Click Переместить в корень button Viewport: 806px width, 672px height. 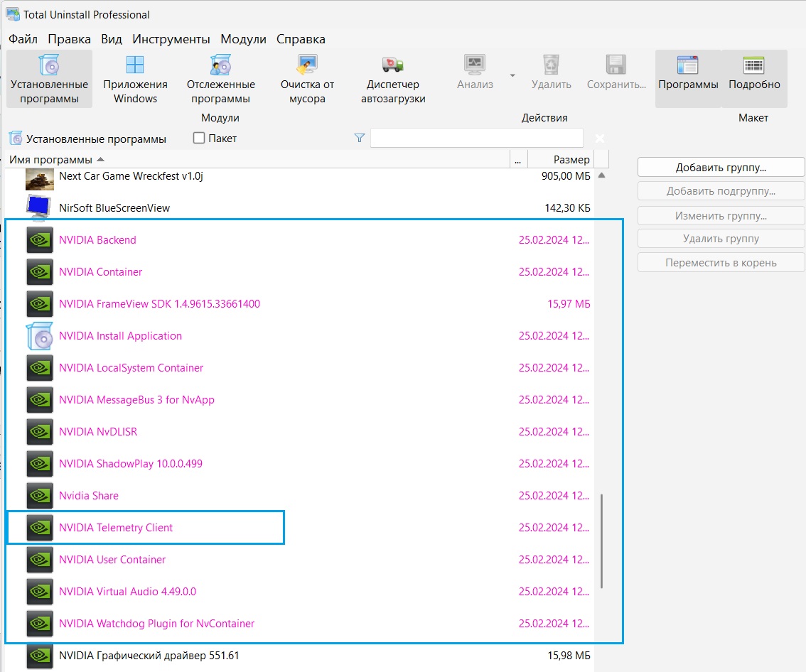coord(721,263)
